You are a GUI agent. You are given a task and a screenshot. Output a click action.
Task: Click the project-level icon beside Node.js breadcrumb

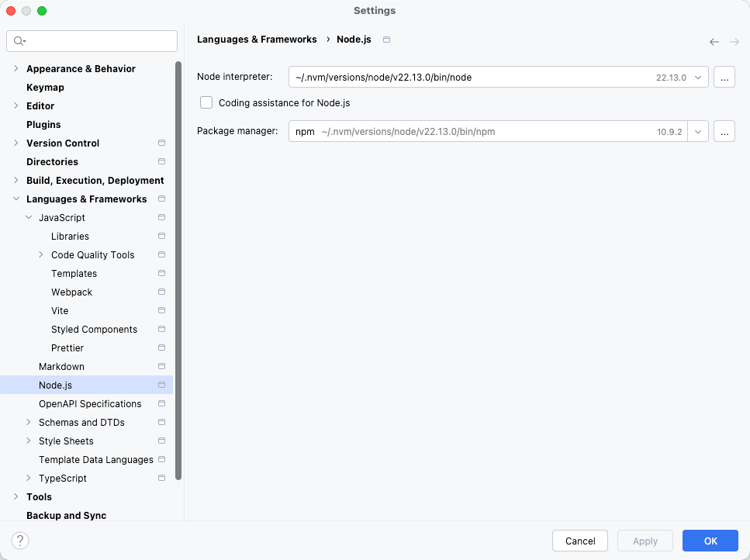click(x=387, y=40)
